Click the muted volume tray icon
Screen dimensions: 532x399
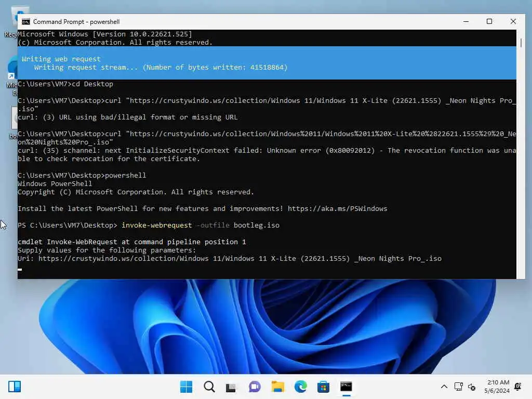click(x=472, y=387)
